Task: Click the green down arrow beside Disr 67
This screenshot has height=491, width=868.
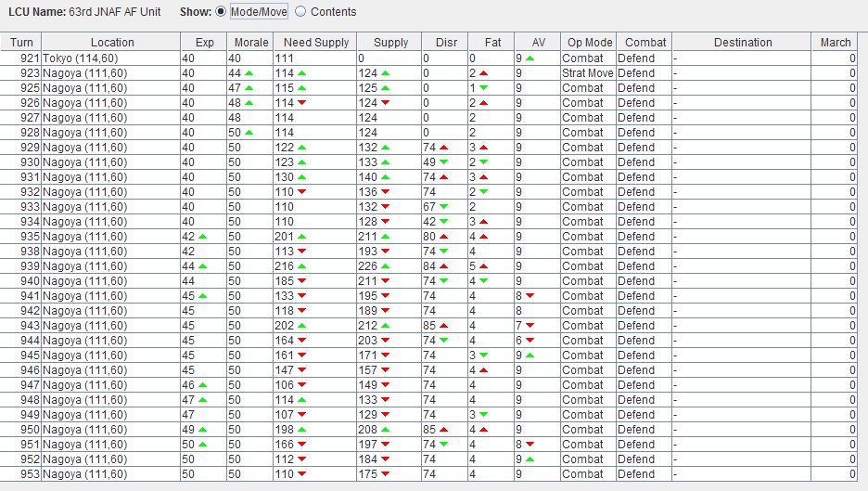Action: point(443,207)
